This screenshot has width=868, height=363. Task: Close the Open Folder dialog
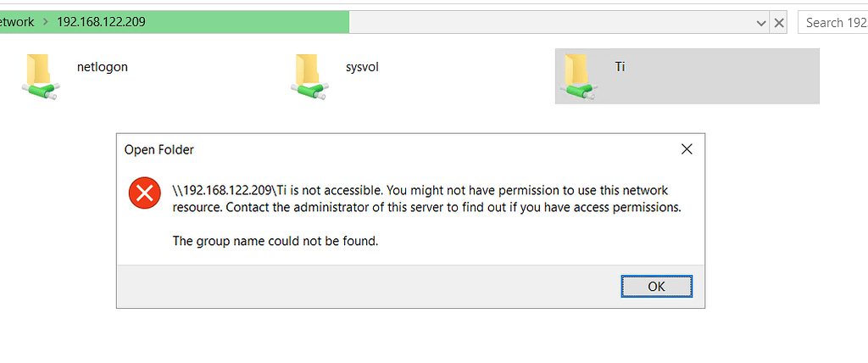click(x=687, y=149)
